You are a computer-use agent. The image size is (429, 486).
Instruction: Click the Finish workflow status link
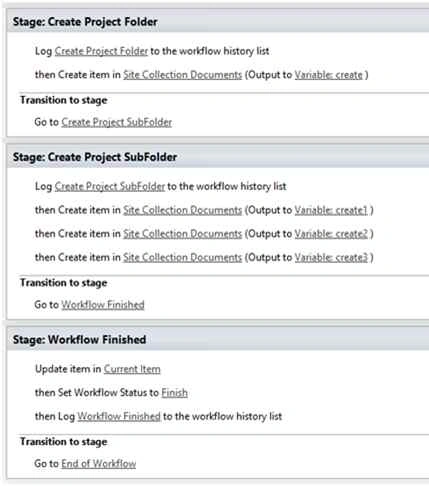pos(174,393)
